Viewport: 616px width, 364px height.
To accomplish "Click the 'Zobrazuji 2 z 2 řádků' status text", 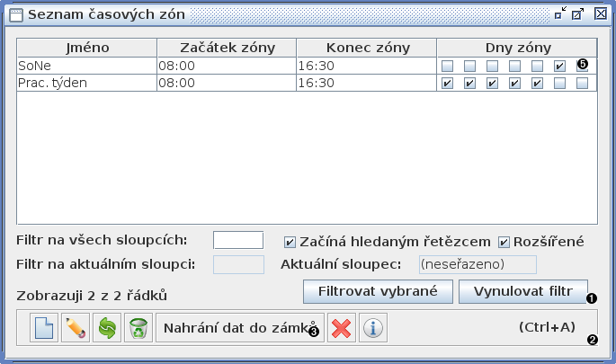I will pyautogui.click(x=92, y=296).
